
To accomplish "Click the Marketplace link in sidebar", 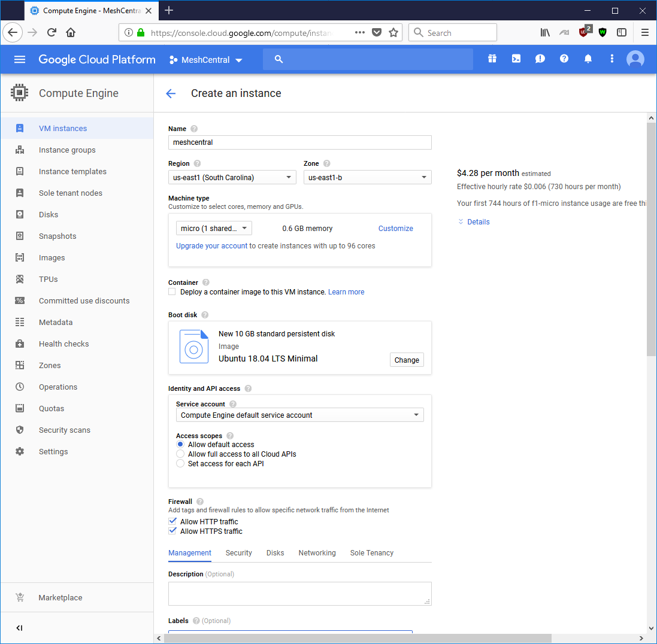I will 60,597.
